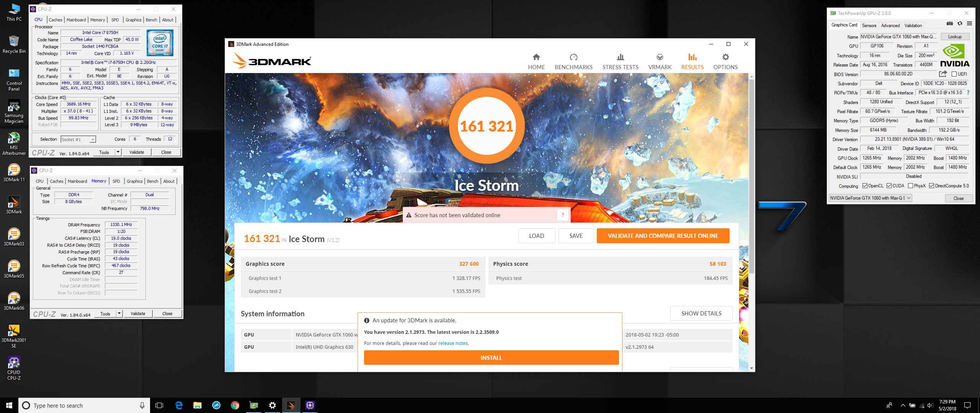980x413 pixels.
Task: Launch CPUID CPU-Z desktop shortcut
Action: 14,368
